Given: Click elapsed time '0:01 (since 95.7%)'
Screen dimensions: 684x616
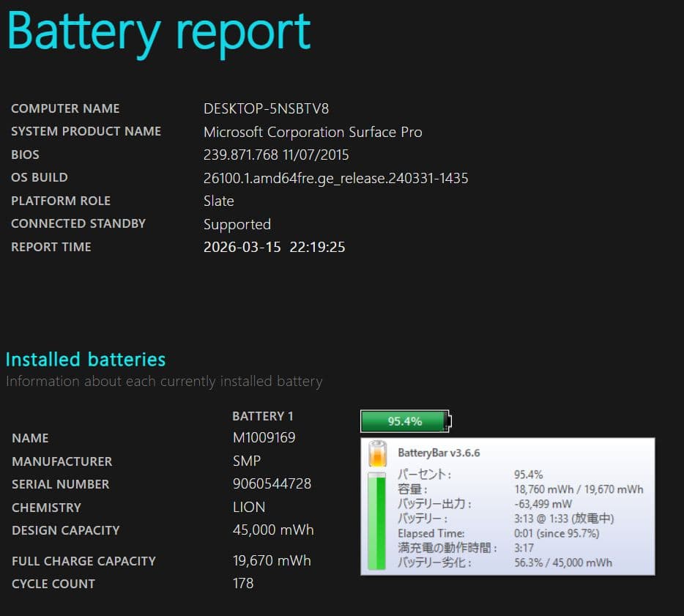Looking at the screenshot, I should coord(557,533).
